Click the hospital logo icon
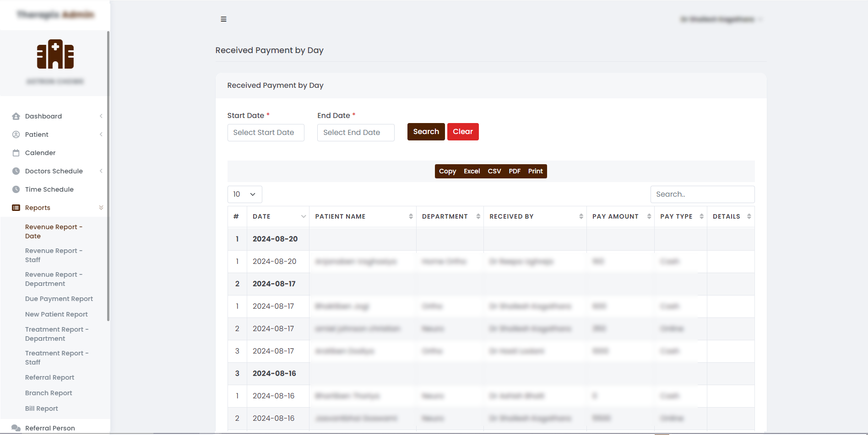This screenshot has height=435, width=868. point(55,54)
